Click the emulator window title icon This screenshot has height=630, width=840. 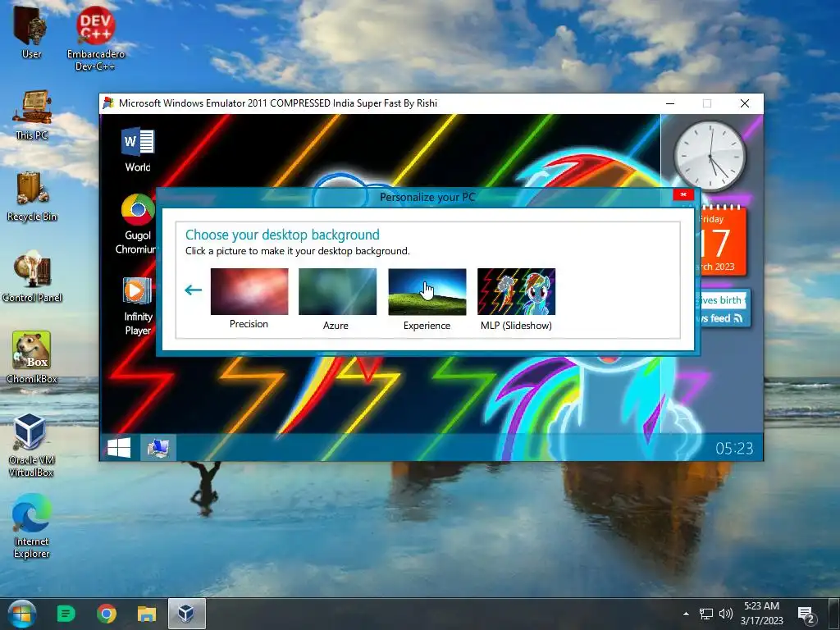tap(109, 103)
